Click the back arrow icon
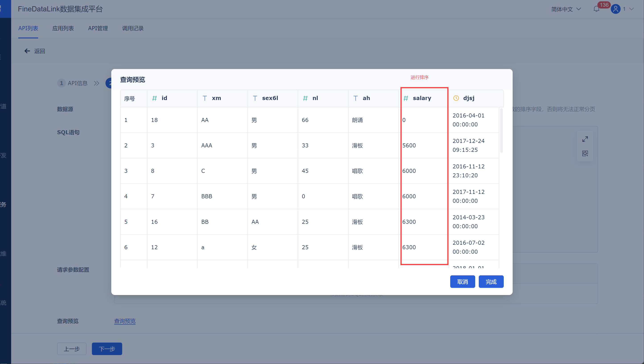The image size is (644, 364). 27,51
